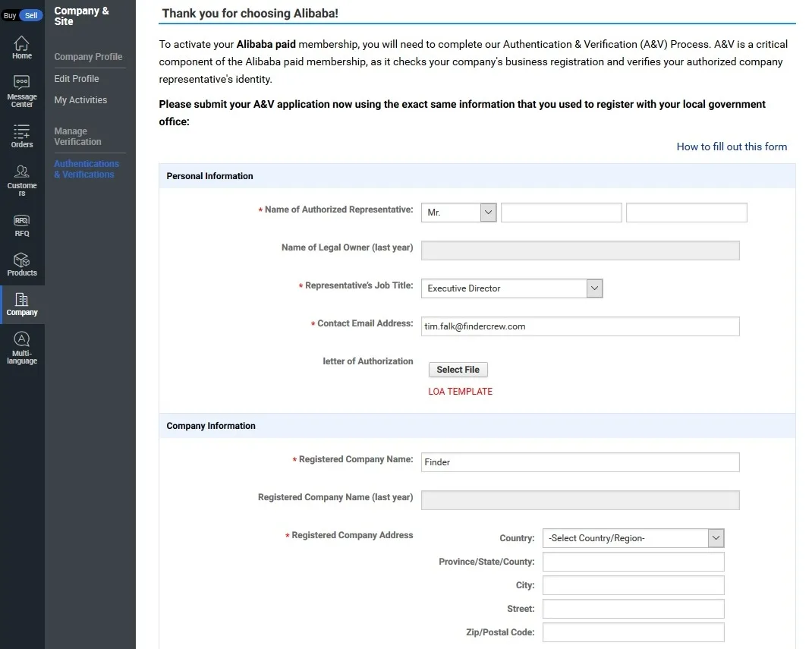Image resolution: width=812 pixels, height=649 pixels.
Task: Toggle the Buy/Sell switch
Action: pos(22,15)
